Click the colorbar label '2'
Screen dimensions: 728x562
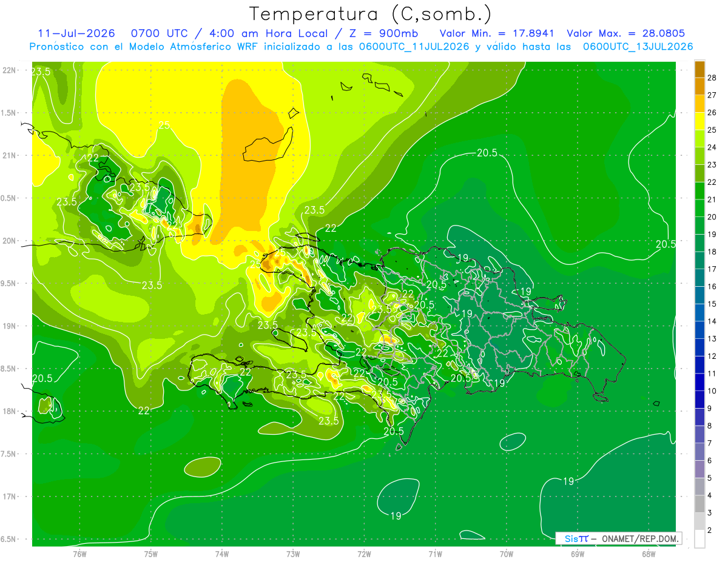(x=710, y=530)
